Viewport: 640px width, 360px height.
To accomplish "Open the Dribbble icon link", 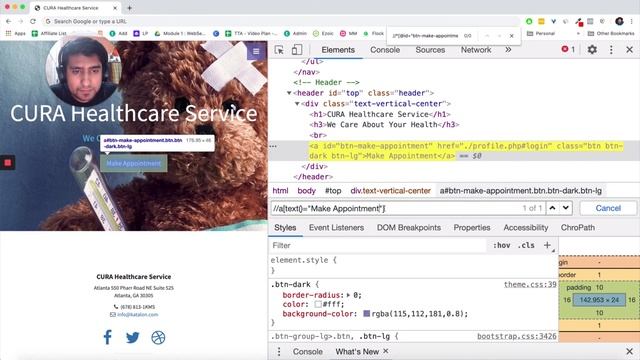I will point(158,338).
